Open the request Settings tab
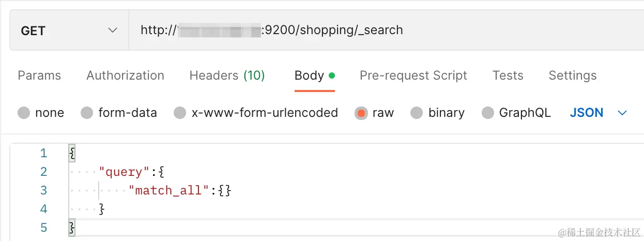 (x=572, y=76)
